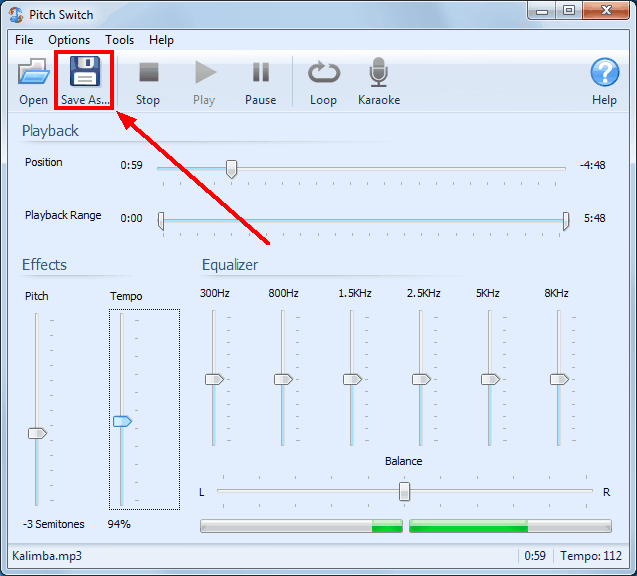Click the Balance slider thumb
This screenshot has width=637, height=576.
pyautogui.click(x=404, y=492)
